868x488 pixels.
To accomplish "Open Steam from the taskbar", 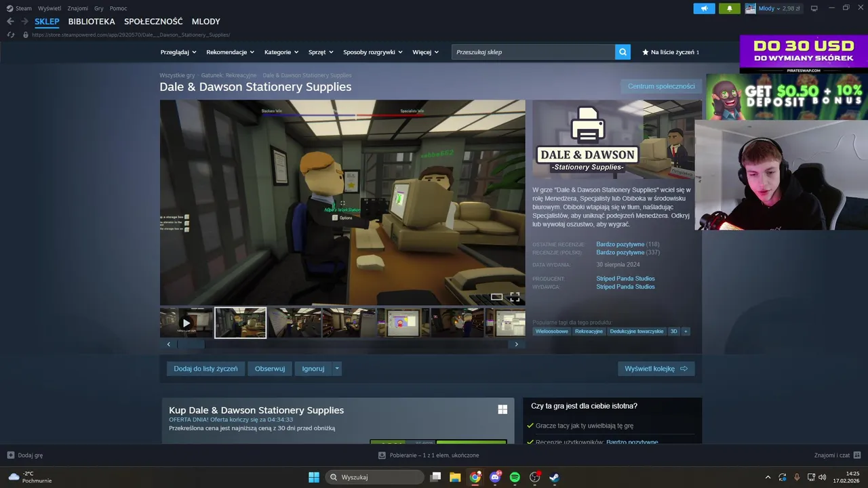I will pos(554,477).
